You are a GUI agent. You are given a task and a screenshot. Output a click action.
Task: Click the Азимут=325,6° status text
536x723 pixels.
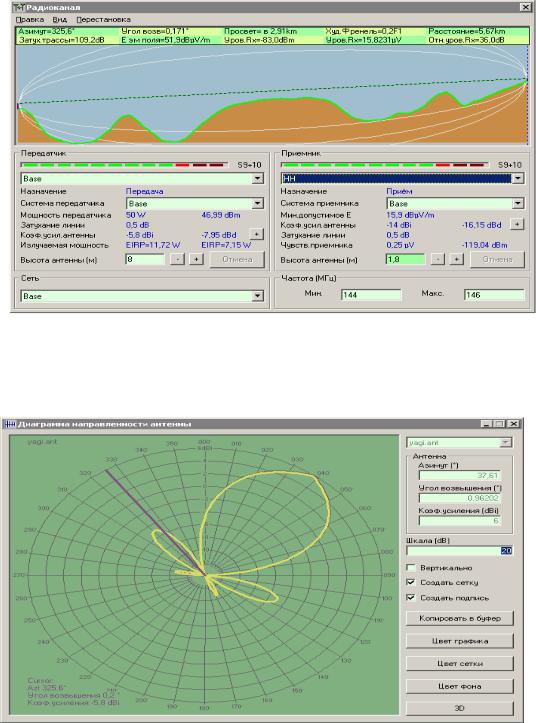(x=47, y=31)
